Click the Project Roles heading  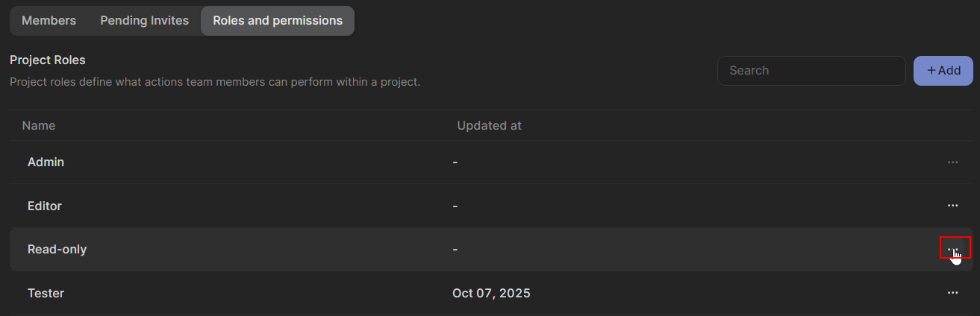(48, 60)
